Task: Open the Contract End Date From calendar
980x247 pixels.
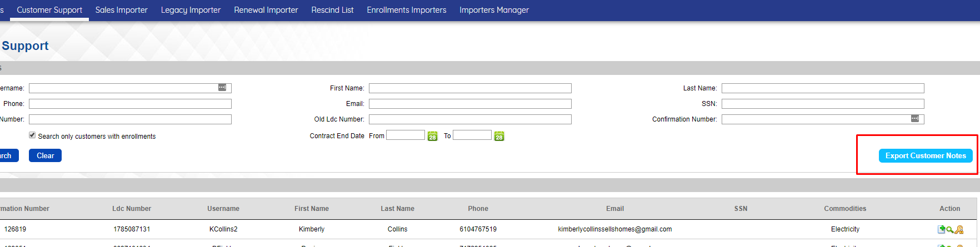Action: click(432, 136)
